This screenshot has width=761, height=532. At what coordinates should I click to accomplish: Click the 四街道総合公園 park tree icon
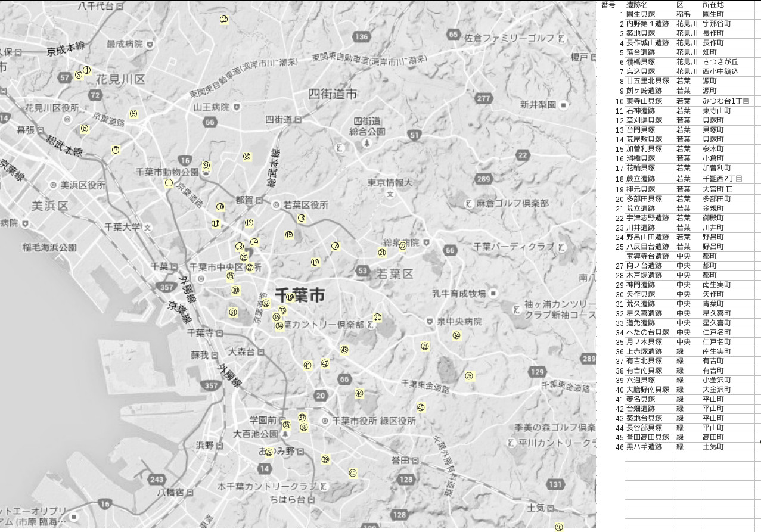pos(367,144)
